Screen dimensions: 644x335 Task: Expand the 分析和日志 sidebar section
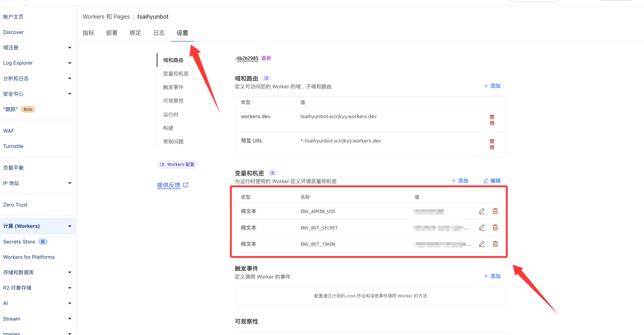pyautogui.click(x=69, y=78)
